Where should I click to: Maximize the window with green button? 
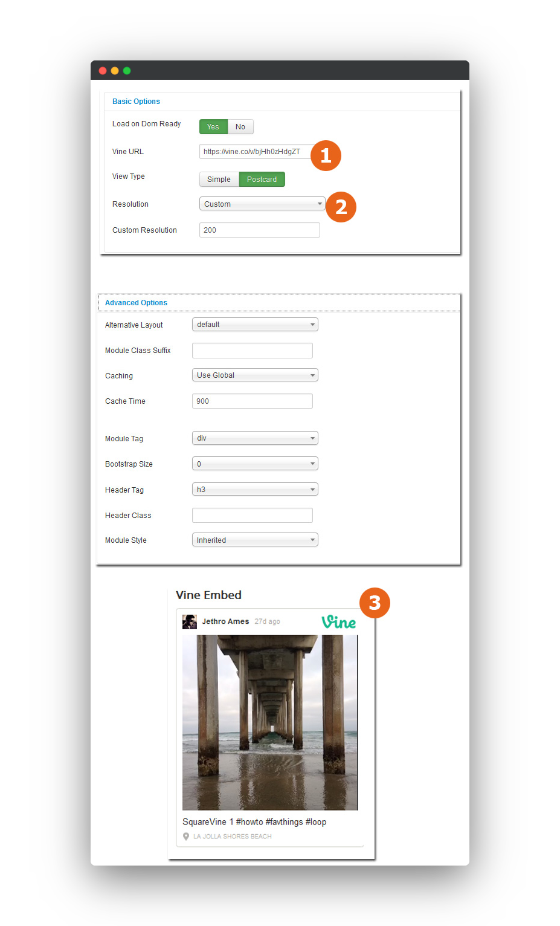(127, 71)
